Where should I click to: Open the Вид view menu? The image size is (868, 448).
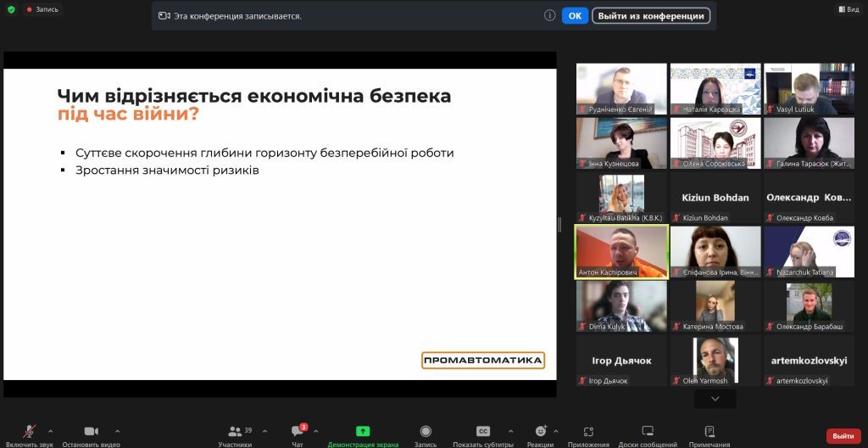[x=849, y=9]
